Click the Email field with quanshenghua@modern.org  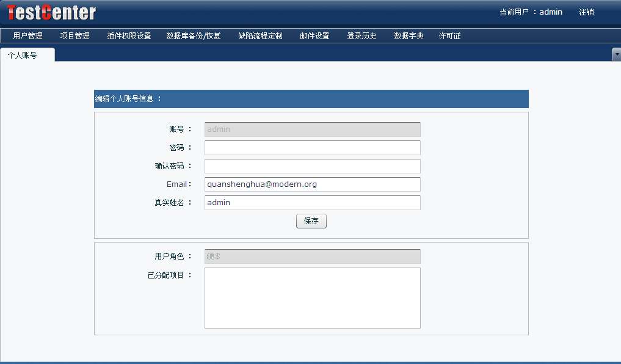[x=312, y=184]
